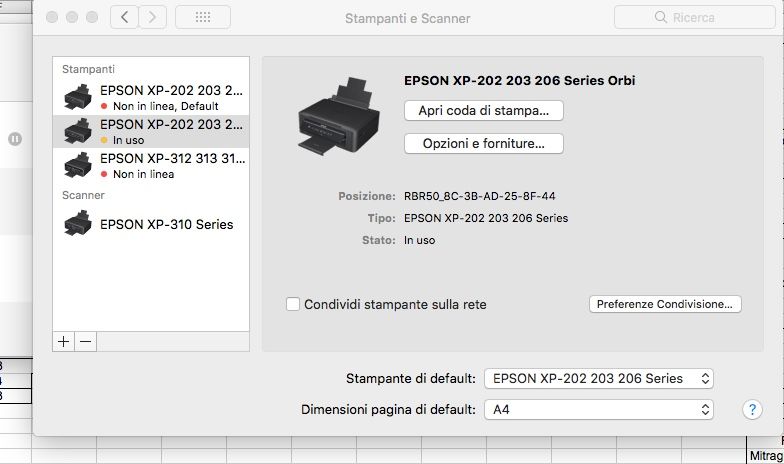The height and width of the screenshot is (464, 784).
Task: Click the large EPSON printer image
Action: tap(340, 116)
